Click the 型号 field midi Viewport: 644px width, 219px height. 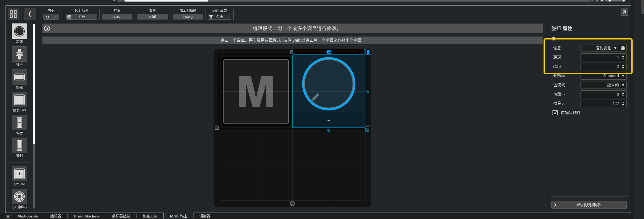(153, 17)
